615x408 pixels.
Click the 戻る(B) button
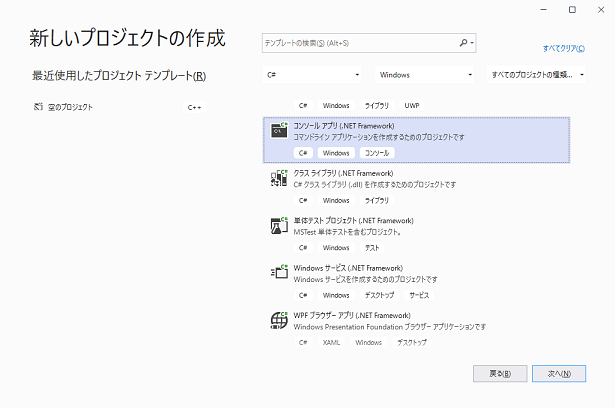[x=500, y=373]
